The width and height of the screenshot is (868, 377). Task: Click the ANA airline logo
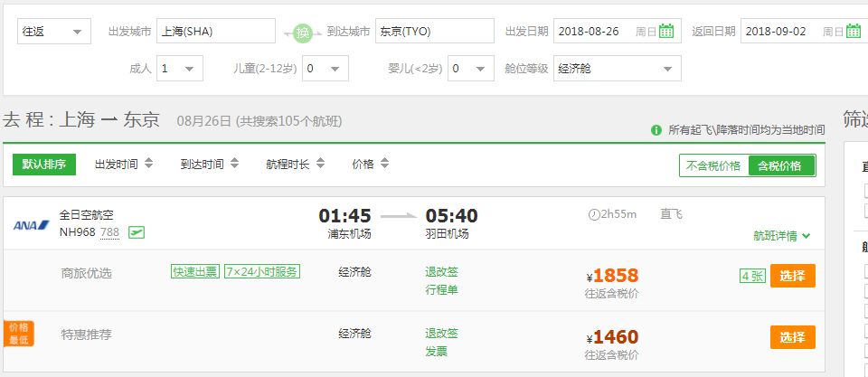[x=31, y=225]
